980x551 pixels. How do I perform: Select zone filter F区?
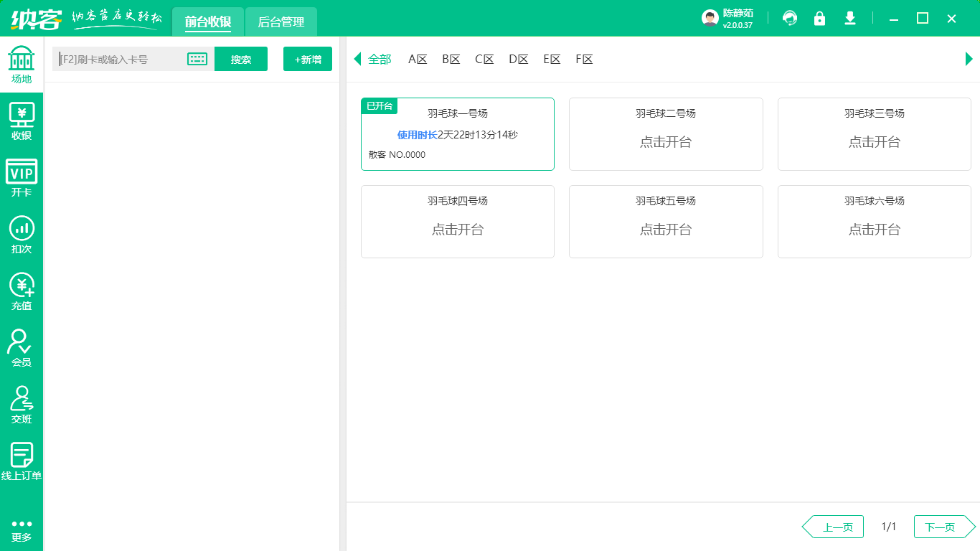coord(584,59)
